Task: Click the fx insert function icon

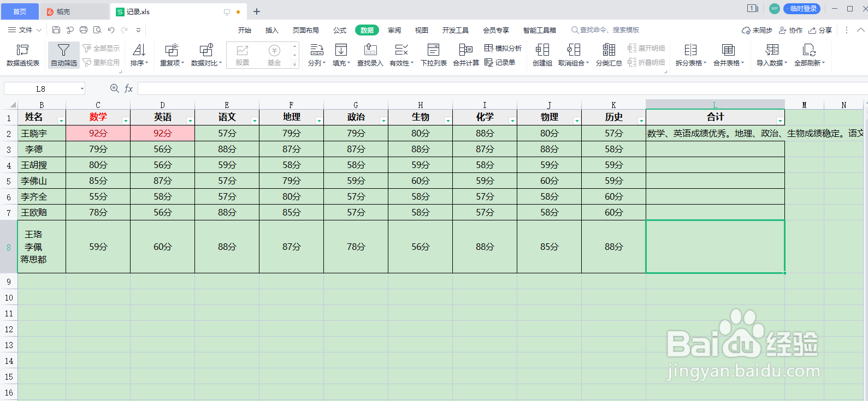Action: pyautogui.click(x=129, y=88)
